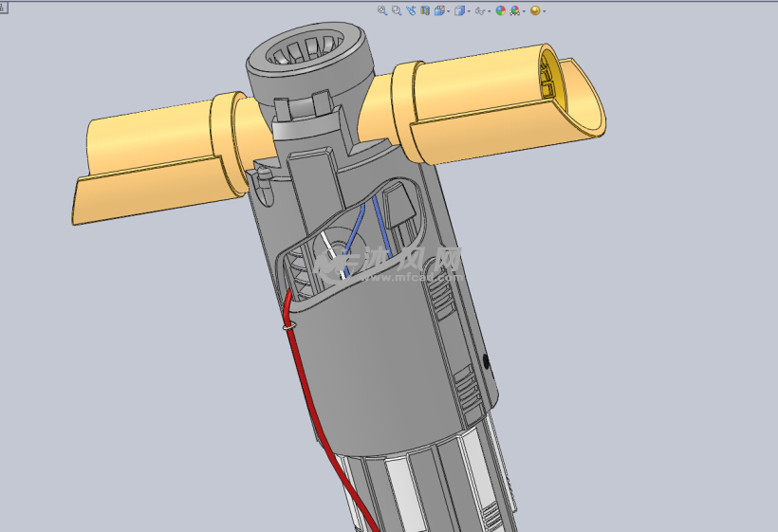Expand the Apply Scene dropdown arrow
Screen dimensions: 778x532
coord(524,11)
